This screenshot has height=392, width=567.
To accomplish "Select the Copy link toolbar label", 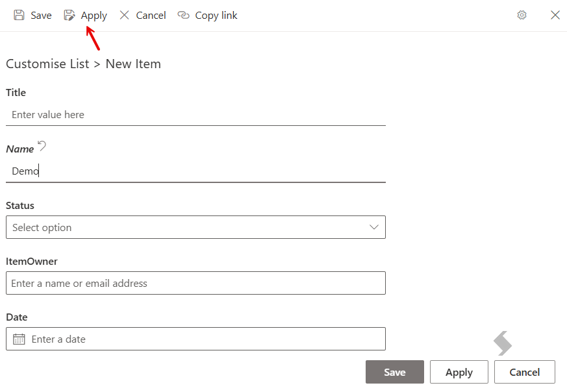I will [x=216, y=16].
